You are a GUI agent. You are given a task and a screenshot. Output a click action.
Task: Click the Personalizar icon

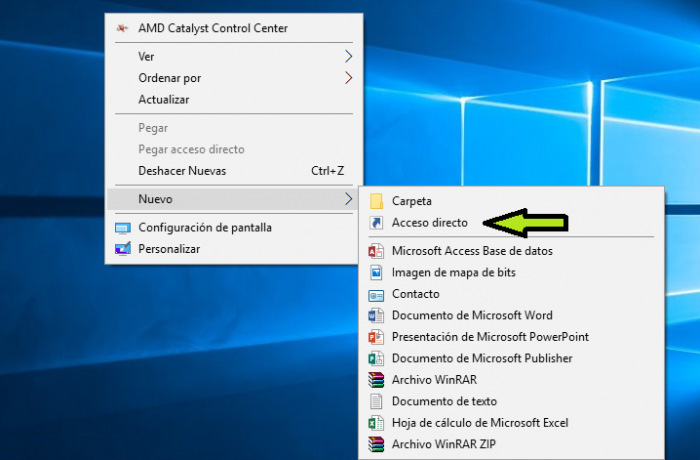click(123, 249)
